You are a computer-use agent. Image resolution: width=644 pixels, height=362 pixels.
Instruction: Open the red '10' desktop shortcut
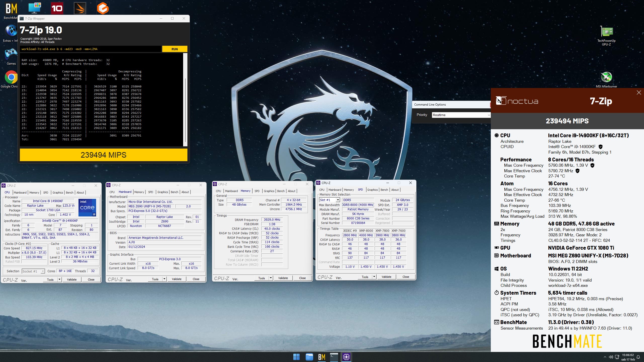pyautogui.click(x=57, y=8)
